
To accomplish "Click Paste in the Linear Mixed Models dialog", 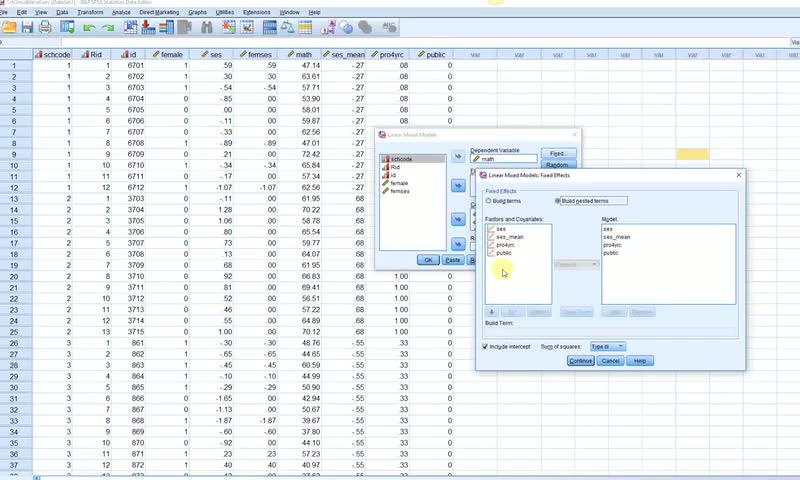I will pos(453,260).
